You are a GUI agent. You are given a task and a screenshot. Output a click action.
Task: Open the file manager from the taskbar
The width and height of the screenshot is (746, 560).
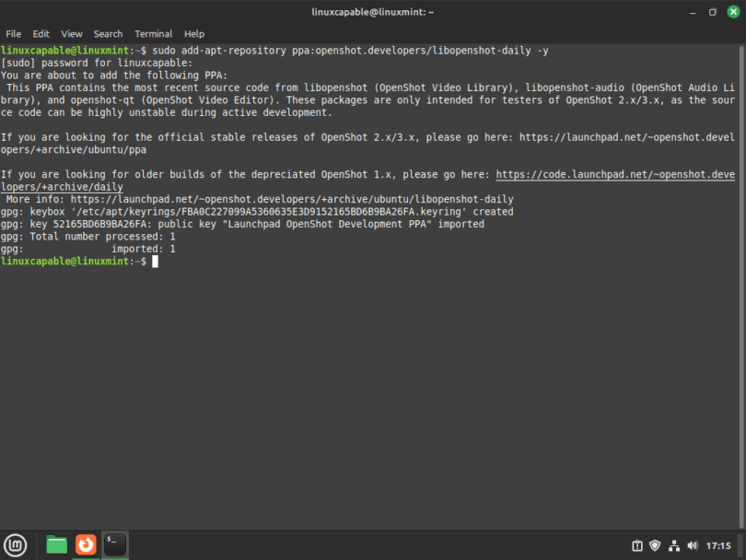tap(55, 544)
